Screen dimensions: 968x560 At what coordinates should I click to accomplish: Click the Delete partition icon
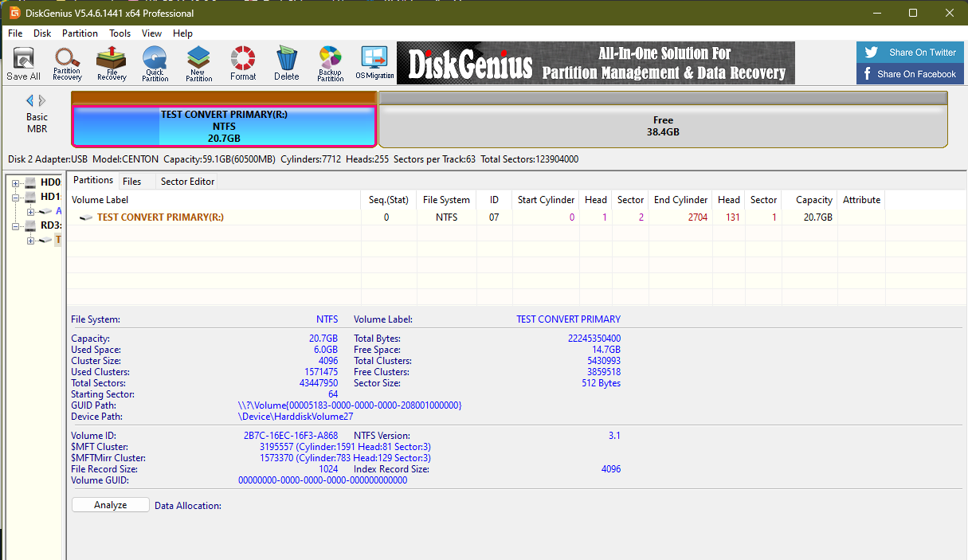tap(287, 64)
